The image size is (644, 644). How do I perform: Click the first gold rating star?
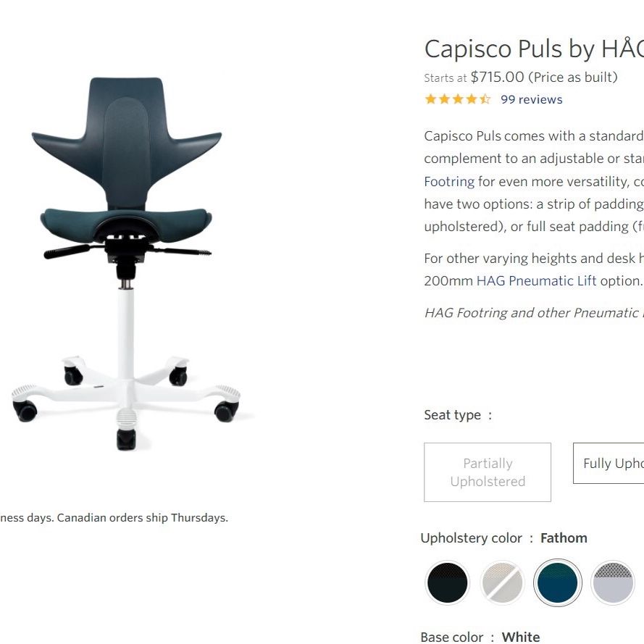click(430, 99)
